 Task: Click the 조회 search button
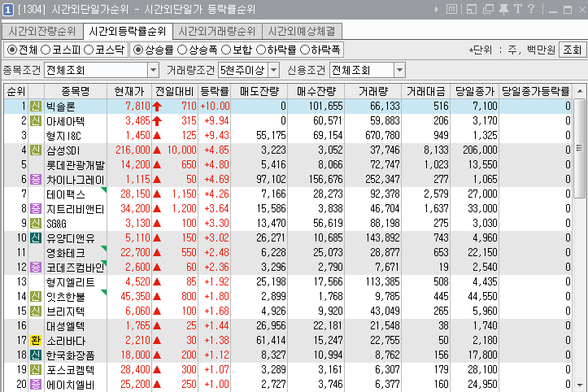point(573,50)
